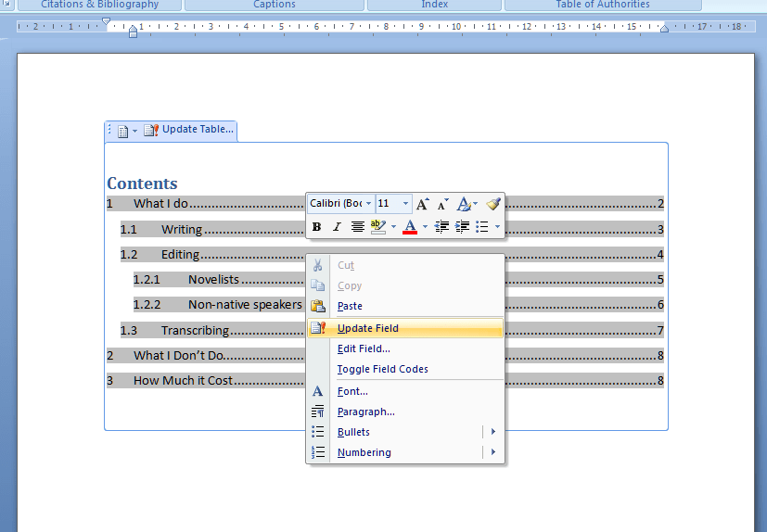This screenshot has width=767, height=532.
Task: Toggle Bold formatting in mini toolbar
Action: (316, 227)
